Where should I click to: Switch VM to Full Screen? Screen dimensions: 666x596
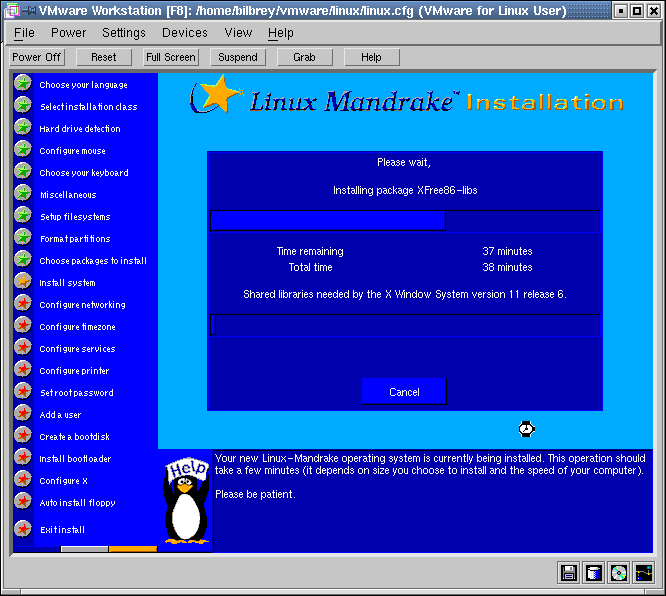coord(171,57)
